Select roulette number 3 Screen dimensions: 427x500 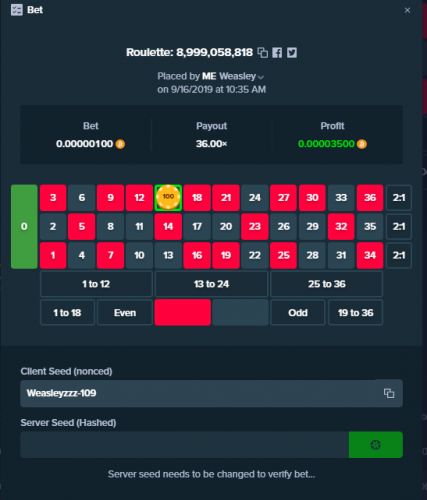(x=53, y=198)
